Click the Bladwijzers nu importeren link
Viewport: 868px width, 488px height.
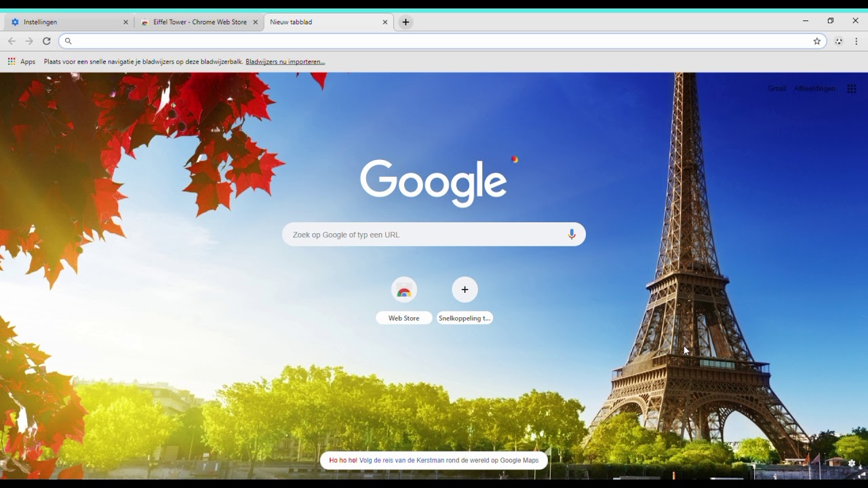click(x=285, y=62)
